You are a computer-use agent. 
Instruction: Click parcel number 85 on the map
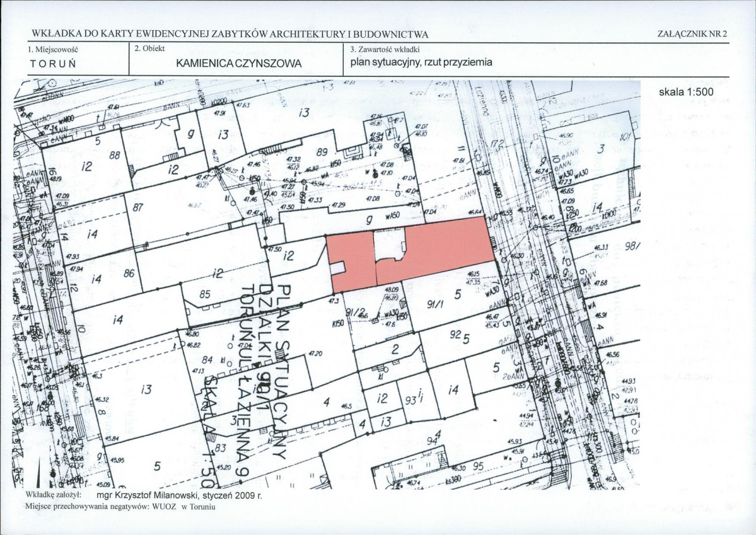205,294
